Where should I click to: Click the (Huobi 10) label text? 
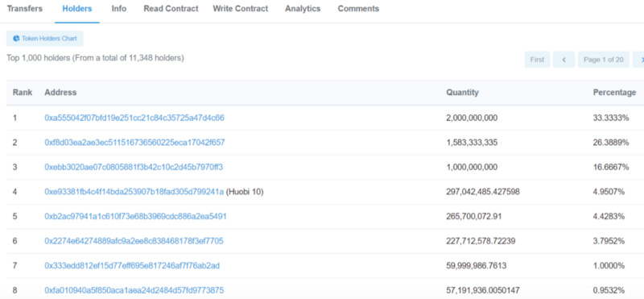[246, 192]
